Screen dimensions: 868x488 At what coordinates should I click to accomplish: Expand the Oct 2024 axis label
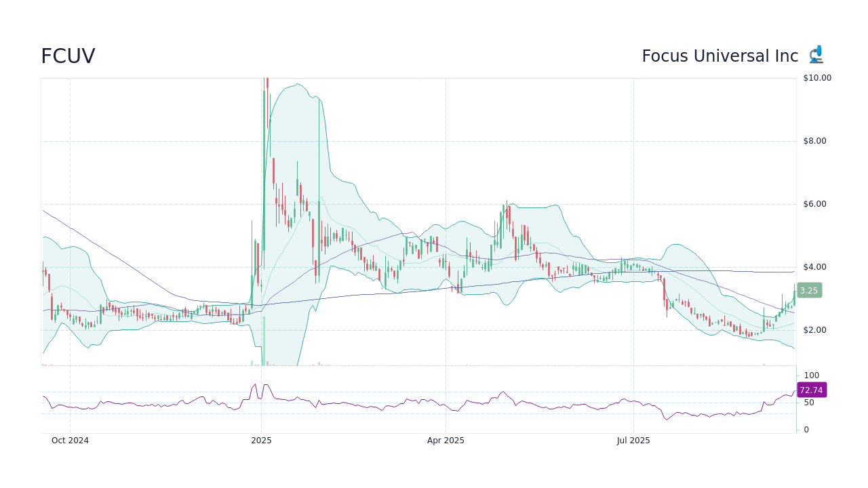pyautogui.click(x=70, y=441)
